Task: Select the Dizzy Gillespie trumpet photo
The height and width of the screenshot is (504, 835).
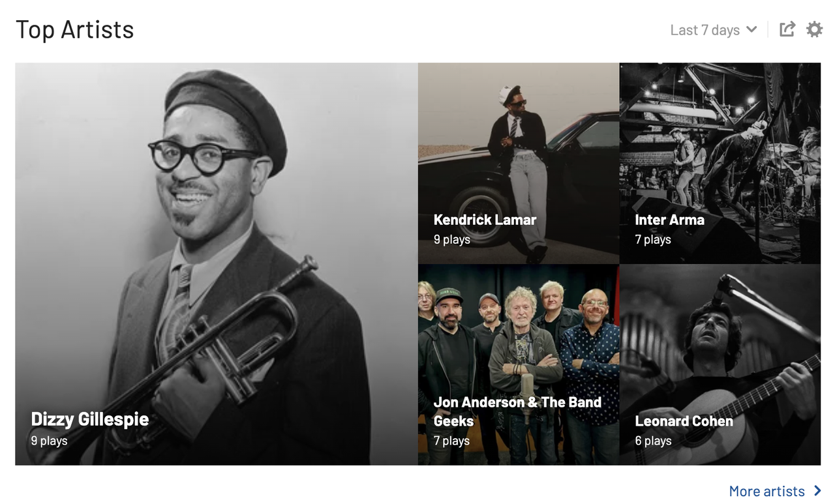Action: click(x=217, y=263)
